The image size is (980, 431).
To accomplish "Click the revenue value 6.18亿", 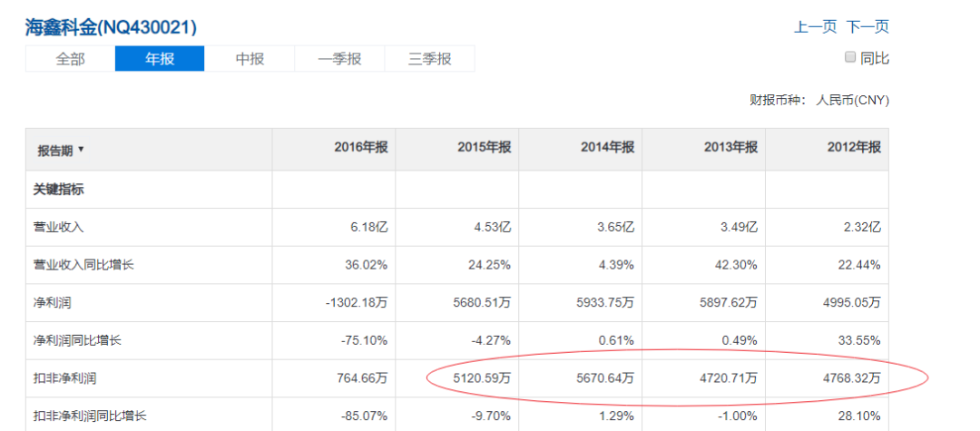I will [x=370, y=228].
